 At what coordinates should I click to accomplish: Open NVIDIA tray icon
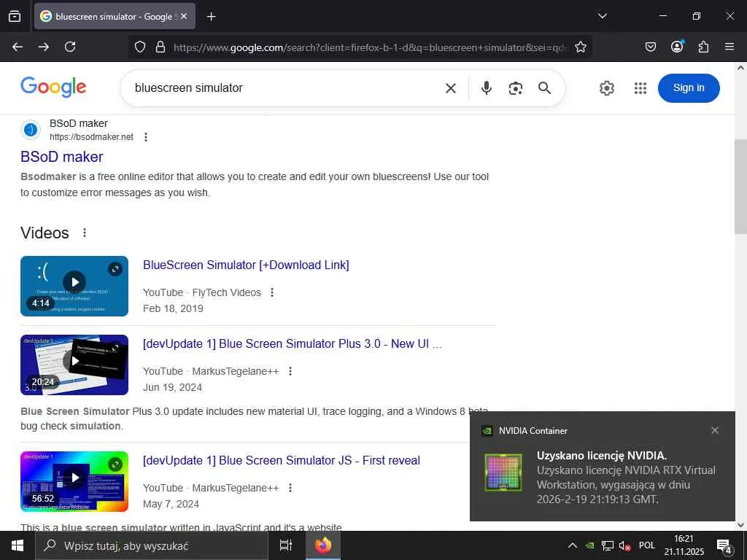[589, 545]
